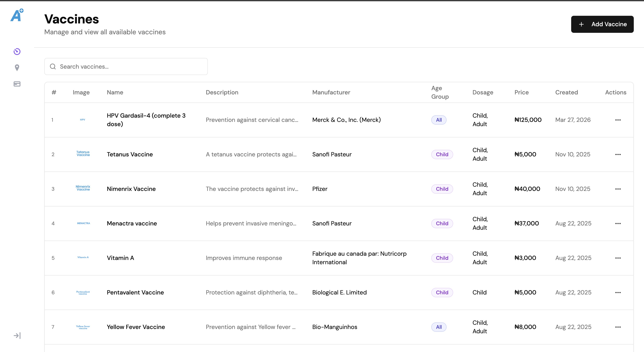Click the Name column header
Screen dimensions: 644x352
pyautogui.click(x=115, y=92)
